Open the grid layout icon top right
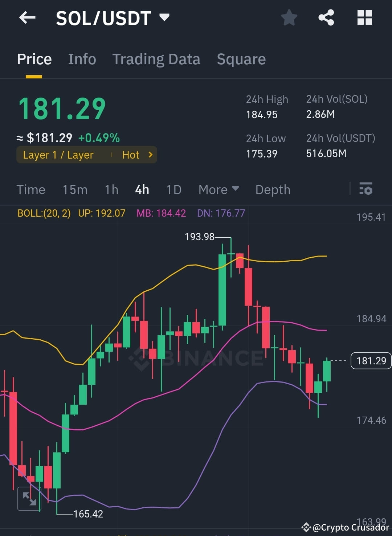 tap(364, 17)
